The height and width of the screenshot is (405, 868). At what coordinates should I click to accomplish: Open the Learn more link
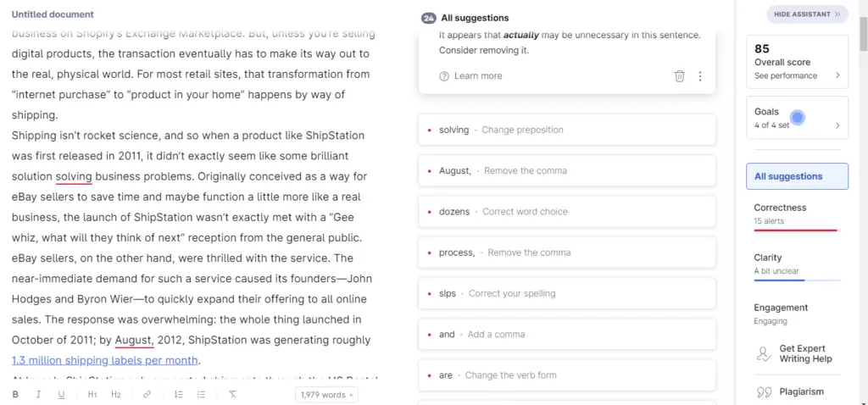point(477,76)
